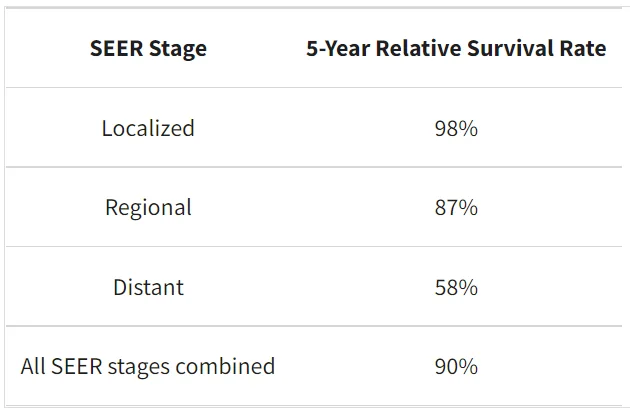This screenshot has width=630, height=411.
Task: Select the 90% survival rate value
Action: tap(456, 366)
